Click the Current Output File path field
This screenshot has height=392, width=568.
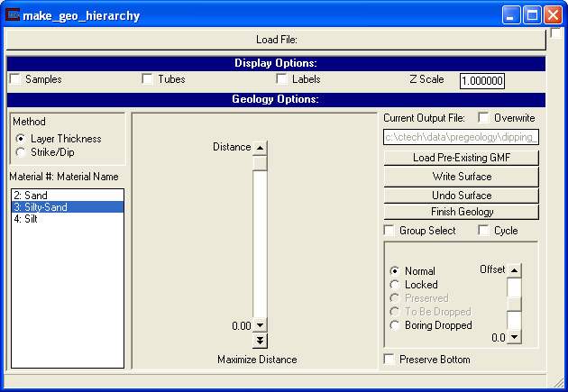(x=461, y=137)
